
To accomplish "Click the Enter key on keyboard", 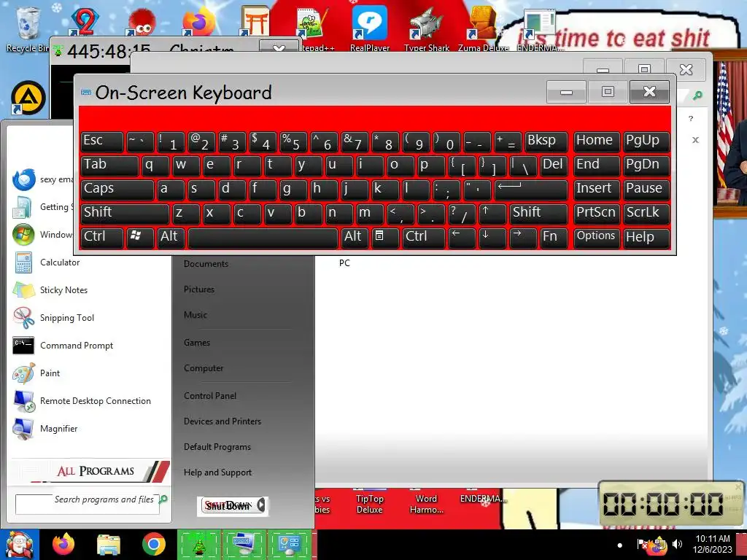I will click(531, 189).
